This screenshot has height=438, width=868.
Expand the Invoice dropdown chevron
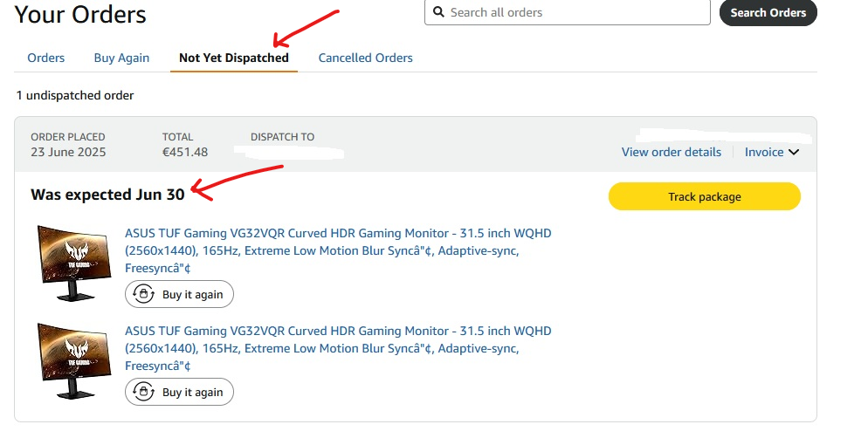point(793,152)
